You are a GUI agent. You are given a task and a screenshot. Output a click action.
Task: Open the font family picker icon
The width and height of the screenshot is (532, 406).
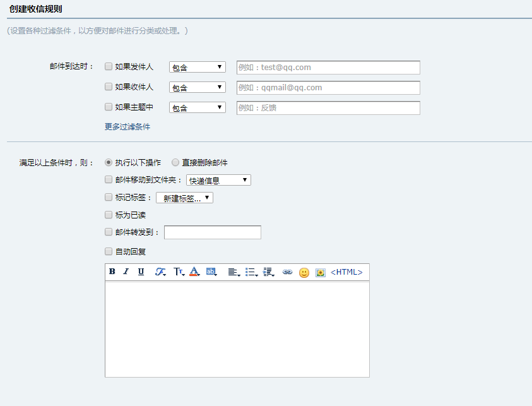pos(161,272)
